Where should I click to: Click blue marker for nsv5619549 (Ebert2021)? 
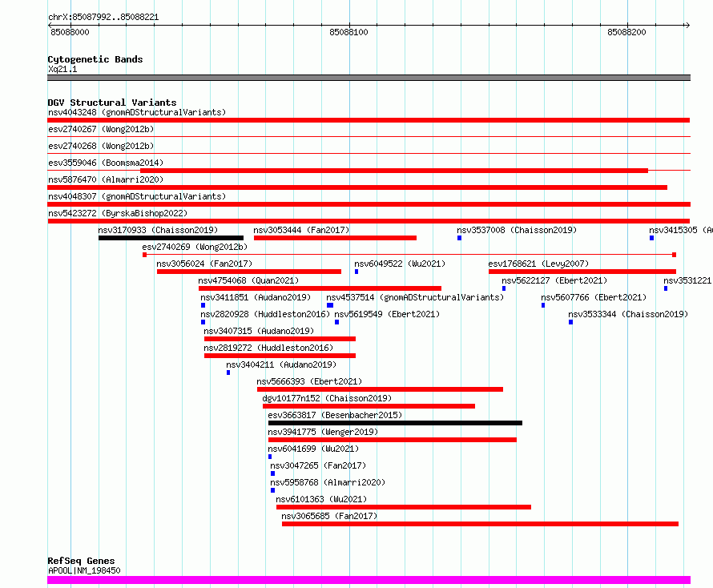pos(337,322)
